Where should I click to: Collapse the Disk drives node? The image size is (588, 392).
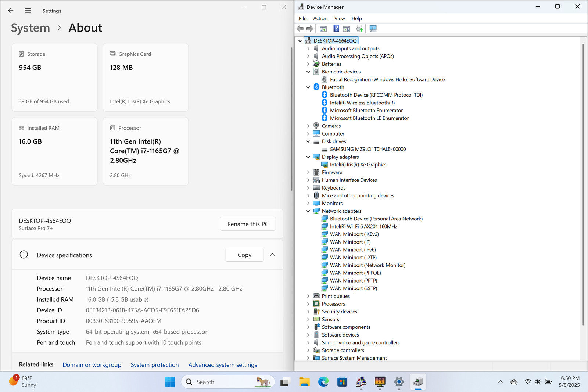308,141
